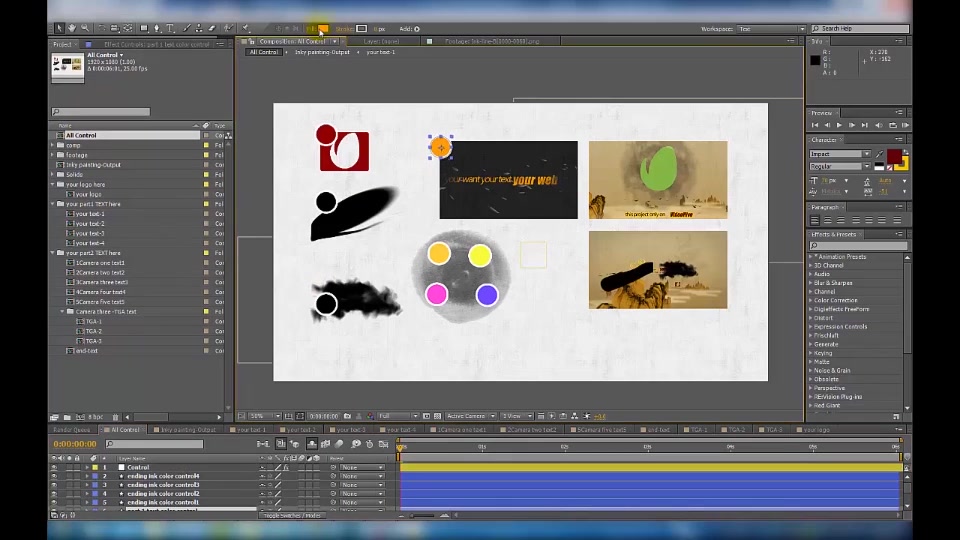Image resolution: width=960 pixels, height=540 pixels.
Task: Switch to the Inky painting-Output timeline tab
Action: point(187,430)
